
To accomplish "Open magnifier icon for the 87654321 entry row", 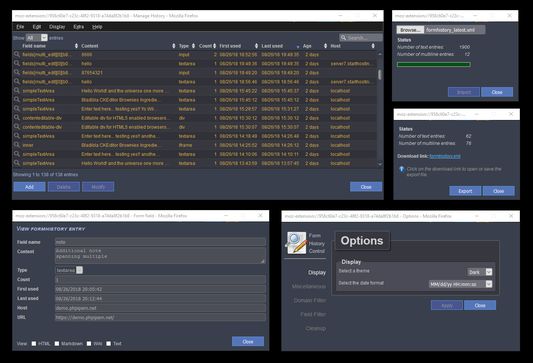I will click(17, 72).
